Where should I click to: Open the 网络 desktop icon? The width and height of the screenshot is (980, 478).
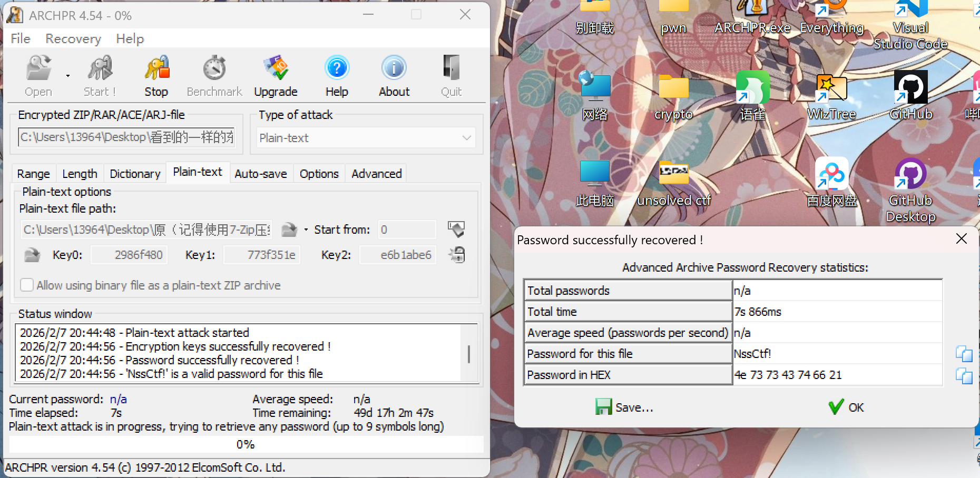595,96
